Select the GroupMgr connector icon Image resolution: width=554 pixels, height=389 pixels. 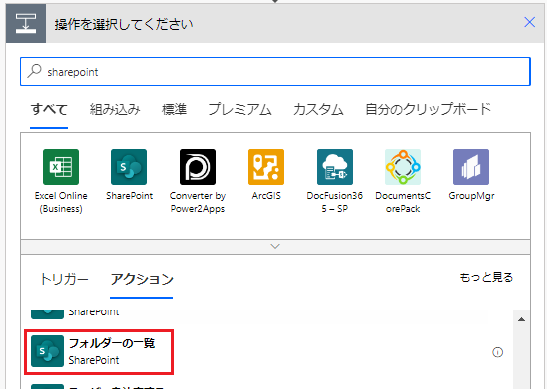coord(471,167)
